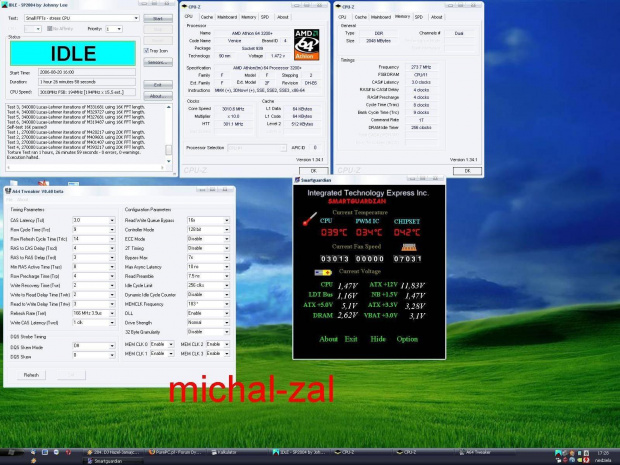620x465 pixels.
Task: Click the Refresh button in A64 Tweaker
Action: (31, 375)
